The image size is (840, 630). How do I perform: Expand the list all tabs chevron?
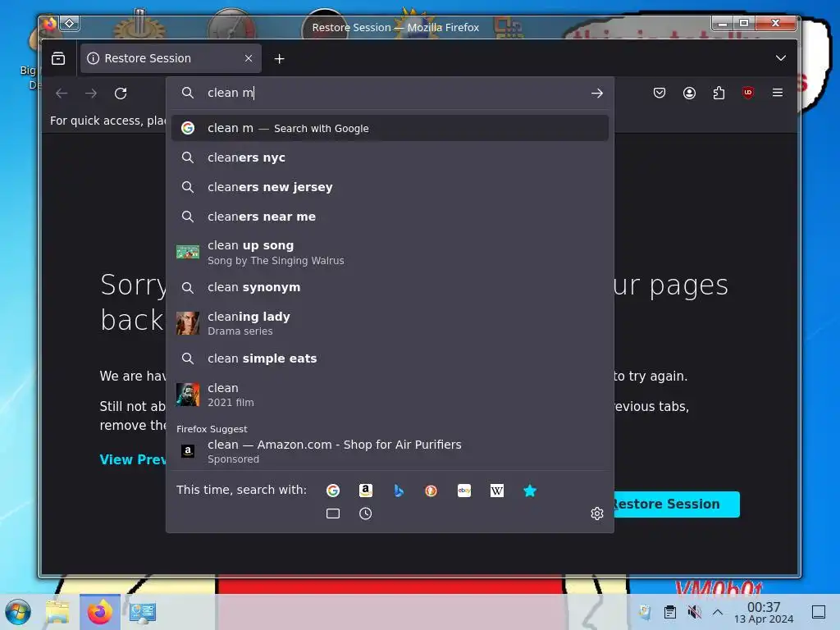pos(781,58)
